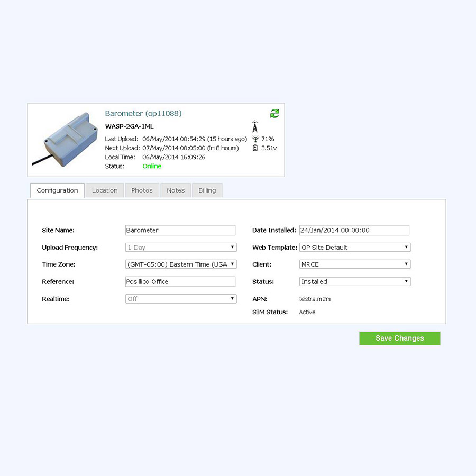Expand the Time Zone dropdown
476x476 pixels.
181,264
